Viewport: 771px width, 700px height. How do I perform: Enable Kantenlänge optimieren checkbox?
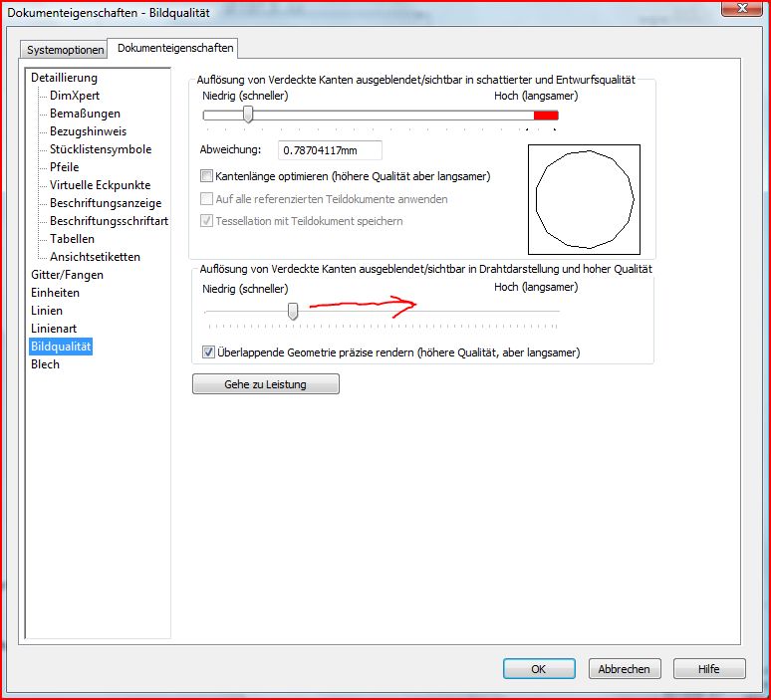[x=206, y=176]
